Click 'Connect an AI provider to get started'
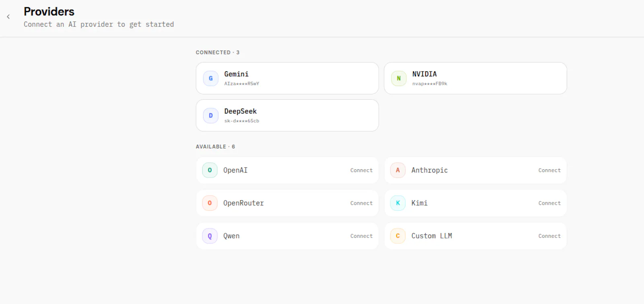Screen dimensions: 644x304 point(99,24)
